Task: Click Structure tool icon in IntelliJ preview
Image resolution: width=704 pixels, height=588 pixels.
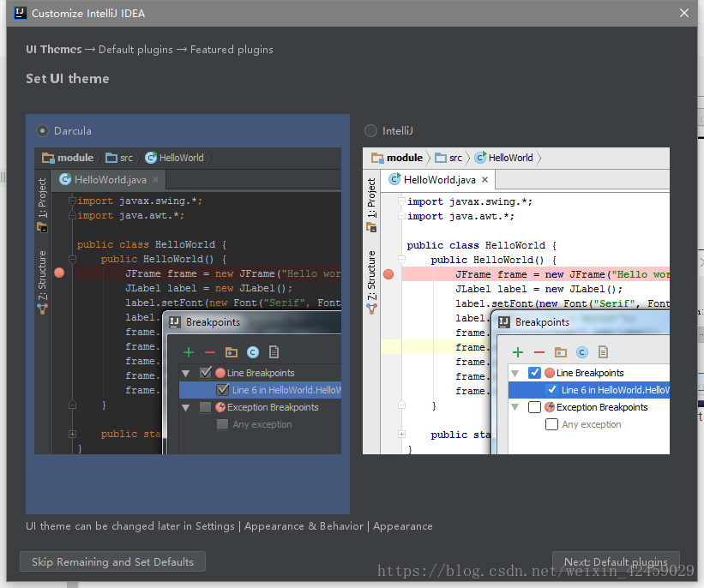Action: 371,309
